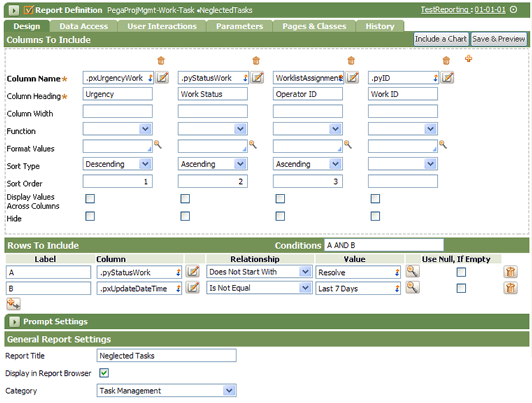Open the Pages & Classes tab
The image size is (532, 403).
[x=314, y=27]
